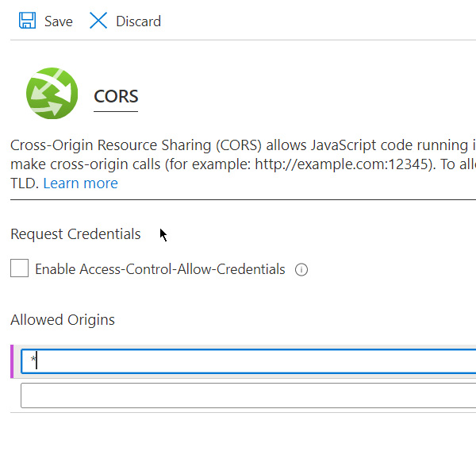Click the CORS heading text
The width and height of the screenshot is (476, 463).
pos(116,96)
